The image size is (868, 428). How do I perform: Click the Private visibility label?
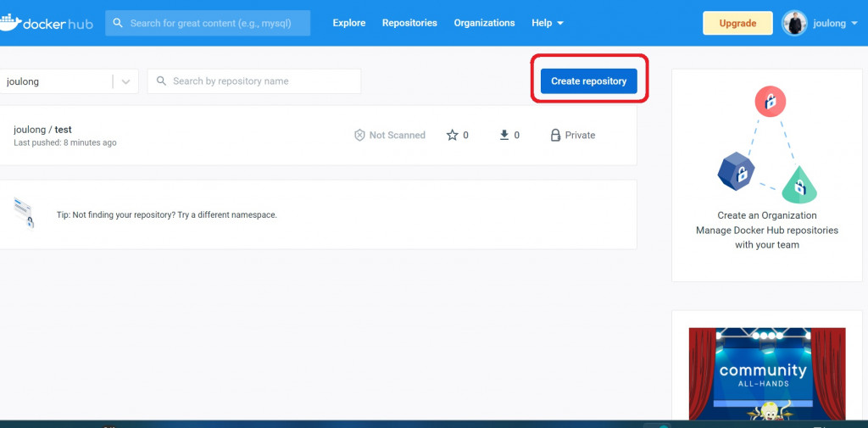(580, 135)
